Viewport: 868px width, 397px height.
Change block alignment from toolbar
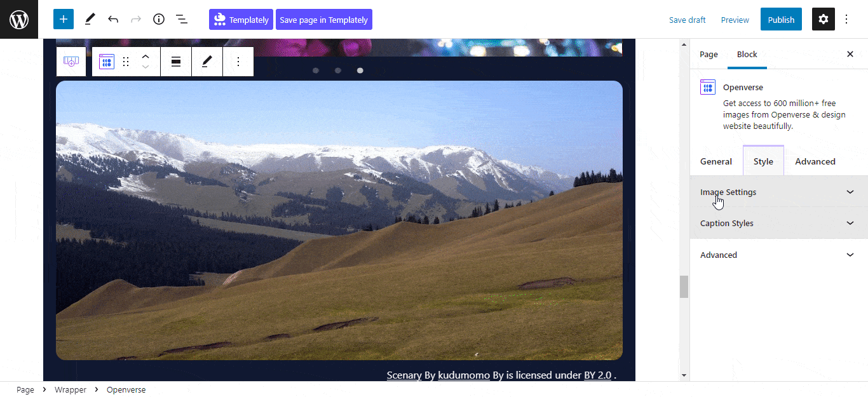point(176,62)
